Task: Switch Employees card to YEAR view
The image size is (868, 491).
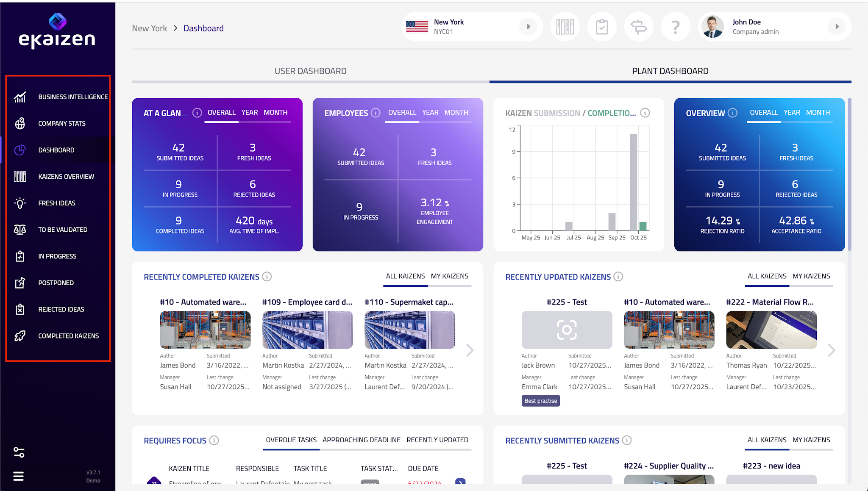Action: [x=430, y=112]
